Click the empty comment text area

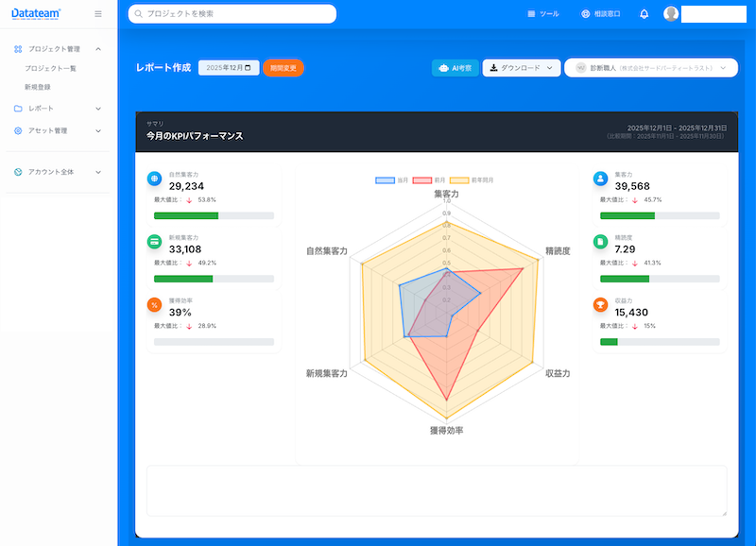(x=437, y=491)
